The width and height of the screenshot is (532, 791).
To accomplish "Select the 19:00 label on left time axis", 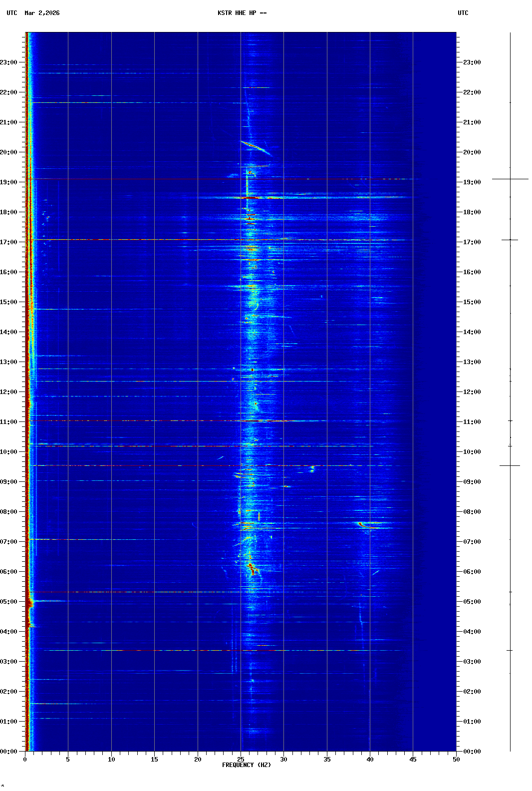I will (9, 182).
